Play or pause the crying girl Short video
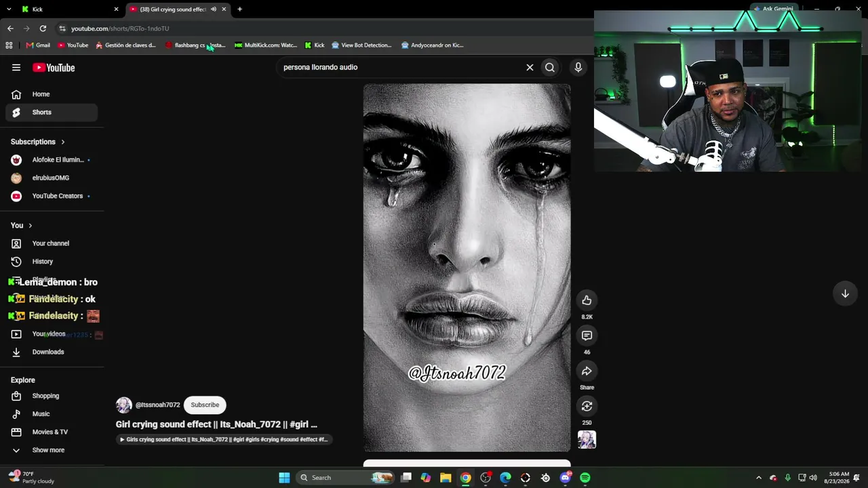The width and height of the screenshot is (868, 488). [x=467, y=268]
